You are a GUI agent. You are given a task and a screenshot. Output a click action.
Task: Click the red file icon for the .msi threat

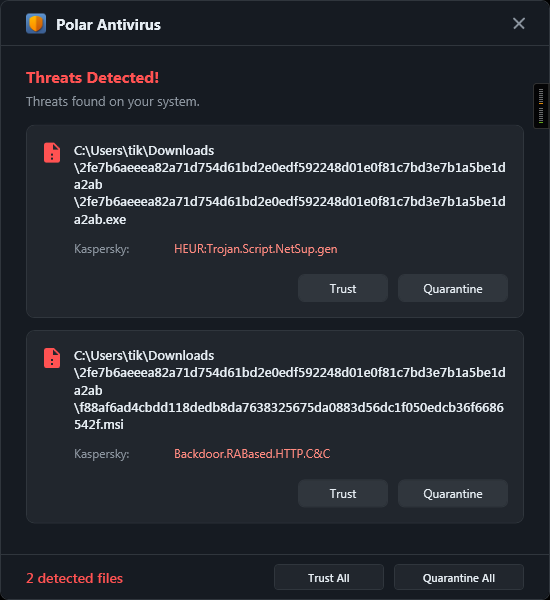(x=52, y=358)
